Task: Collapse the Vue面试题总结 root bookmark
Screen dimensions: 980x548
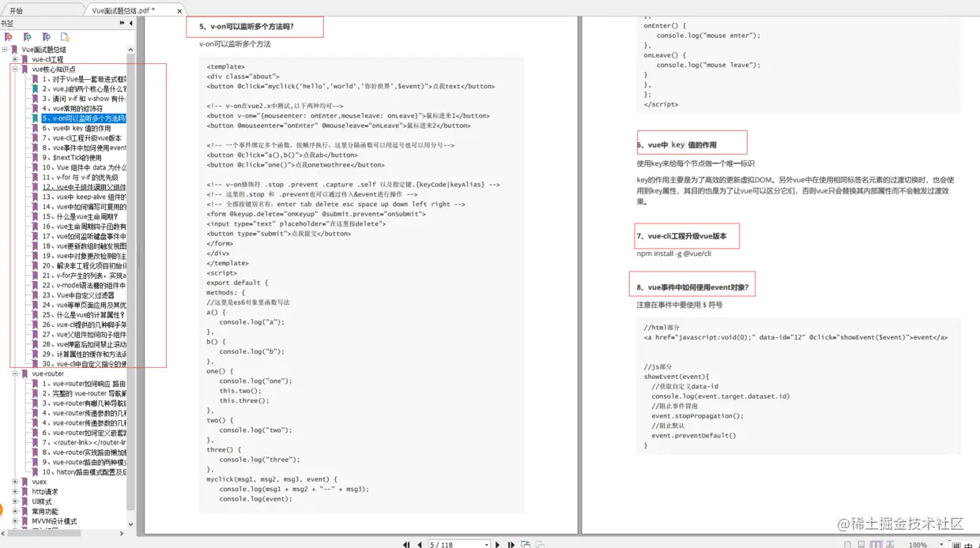Action: coord(5,50)
